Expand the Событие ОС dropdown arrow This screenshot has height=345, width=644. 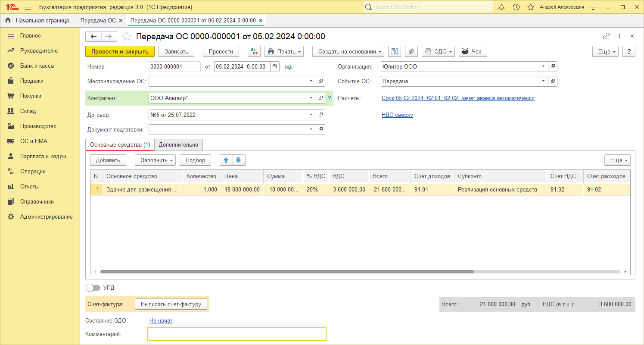544,81
